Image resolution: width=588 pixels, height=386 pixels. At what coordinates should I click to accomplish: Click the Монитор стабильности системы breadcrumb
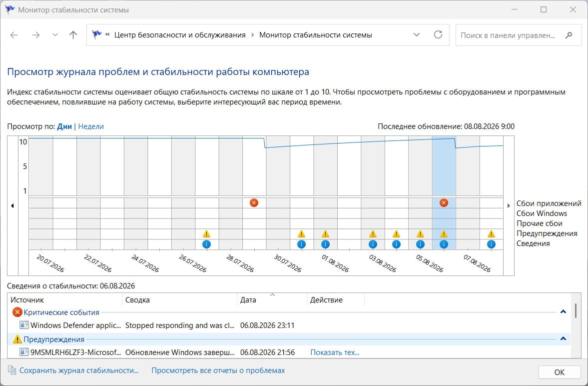pyautogui.click(x=315, y=35)
